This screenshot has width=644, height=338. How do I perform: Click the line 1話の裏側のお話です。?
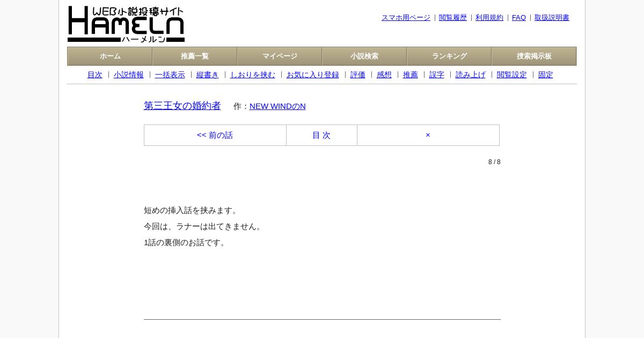[x=186, y=243]
